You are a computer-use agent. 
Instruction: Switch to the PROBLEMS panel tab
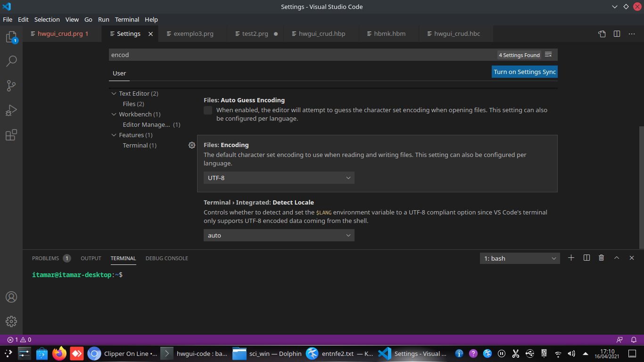click(x=46, y=258)
